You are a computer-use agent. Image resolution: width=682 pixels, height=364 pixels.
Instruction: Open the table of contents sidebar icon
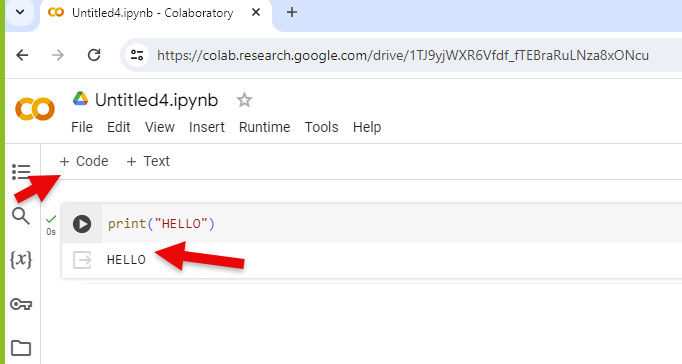point(21,172)
